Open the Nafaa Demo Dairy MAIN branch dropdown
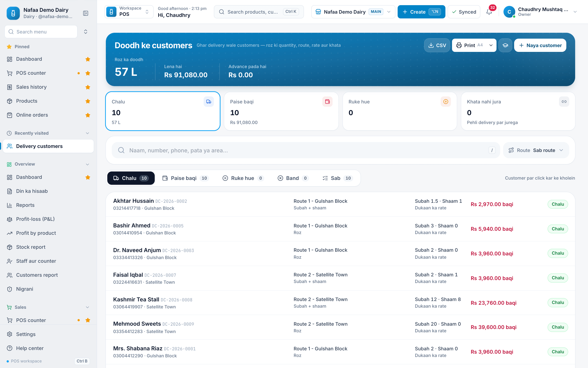Image resolution: width=588 pixels, height=368 pixels. 353,12
